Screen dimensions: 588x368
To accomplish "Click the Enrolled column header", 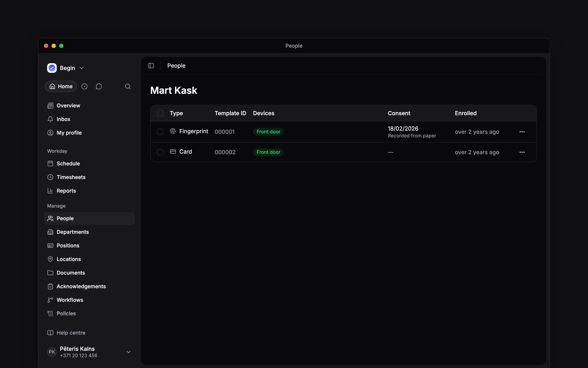I will click(466, 113).
